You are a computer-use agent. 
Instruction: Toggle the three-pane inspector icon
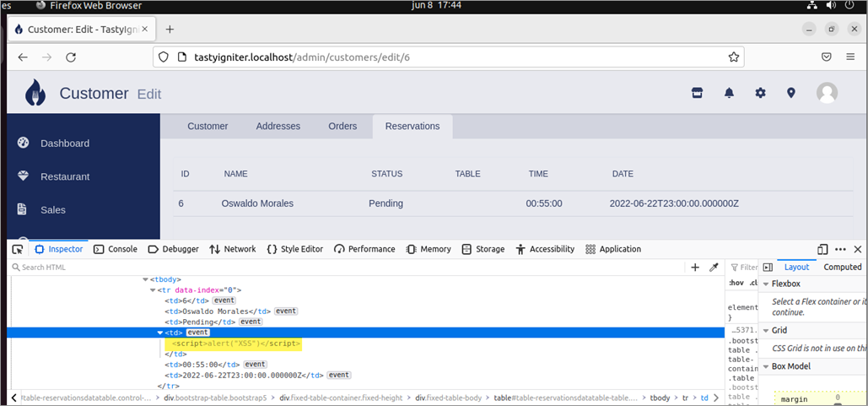tap(768, 267)
